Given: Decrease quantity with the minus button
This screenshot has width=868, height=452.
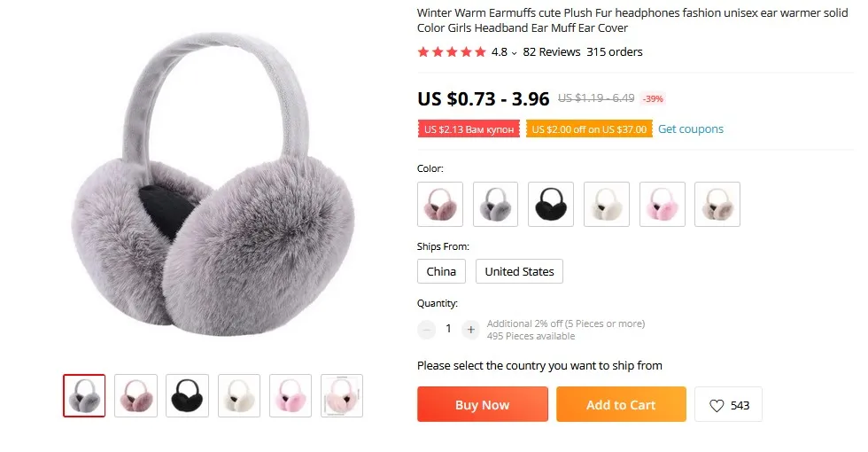Looking at the screenshot, I should coord(426,330).
